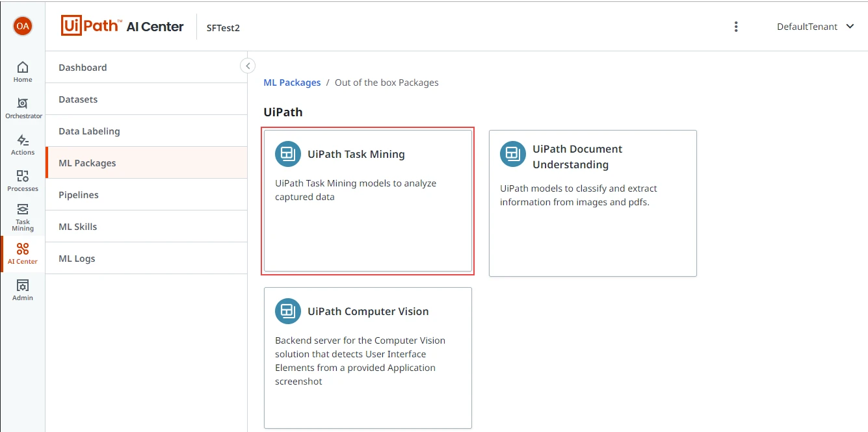Go to ML Skills
Screen dimensions: 868x432
tap(146, 227)
